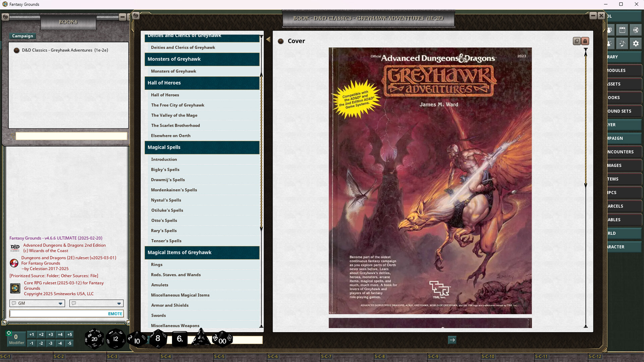Open the music note sound icon

(622, 43)
